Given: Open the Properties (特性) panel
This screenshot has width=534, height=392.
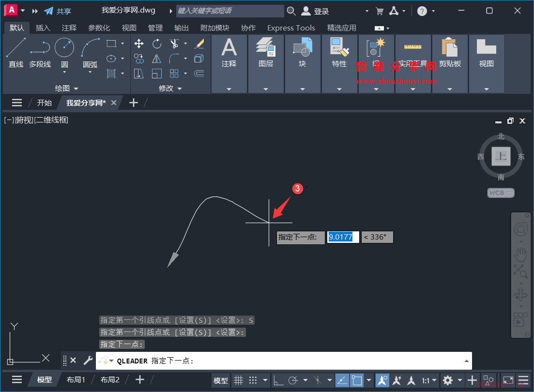Looking at the screenshot, I should [x=339, y=64].
